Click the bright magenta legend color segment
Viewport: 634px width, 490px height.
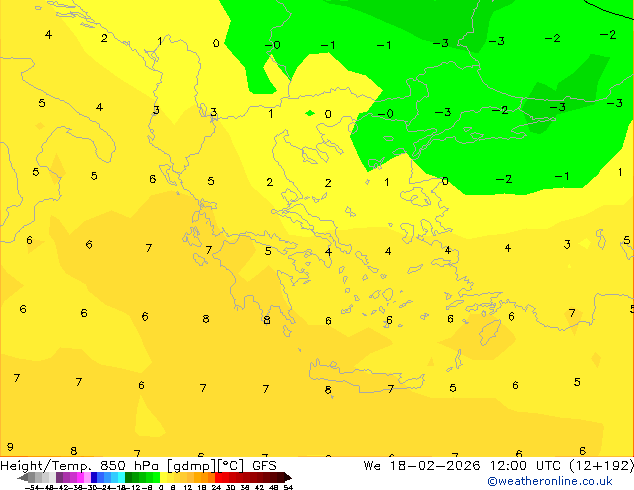80,477
